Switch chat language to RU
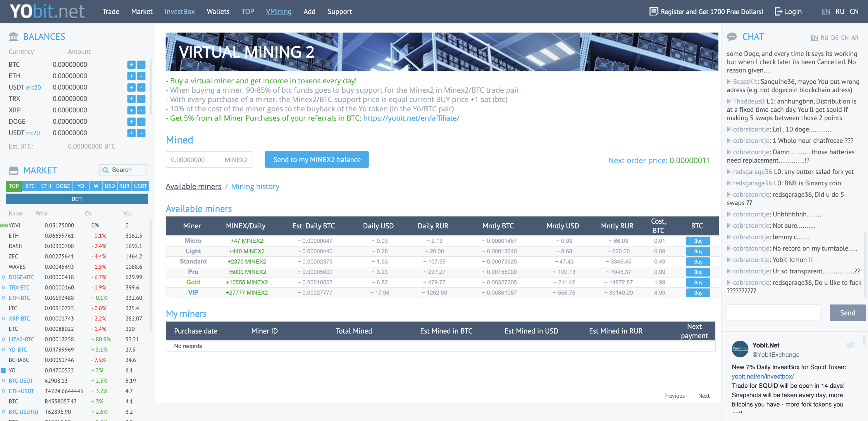 pyautogui.click(x=824, y=38)
